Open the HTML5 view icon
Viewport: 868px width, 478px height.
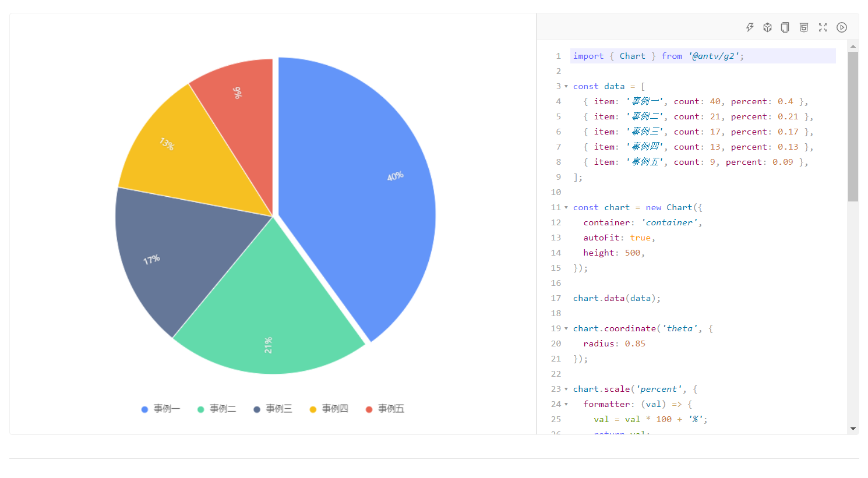(804, 27)
